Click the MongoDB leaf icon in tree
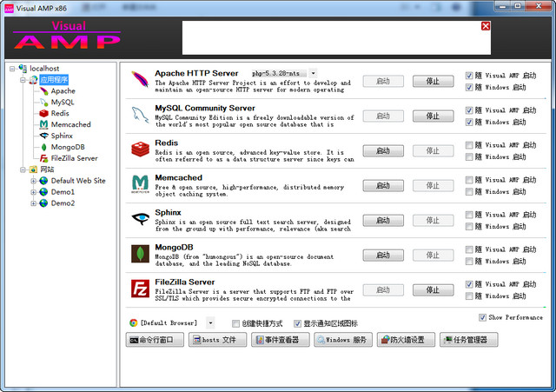This screenshot has height=392, width=556. [43, 147]
